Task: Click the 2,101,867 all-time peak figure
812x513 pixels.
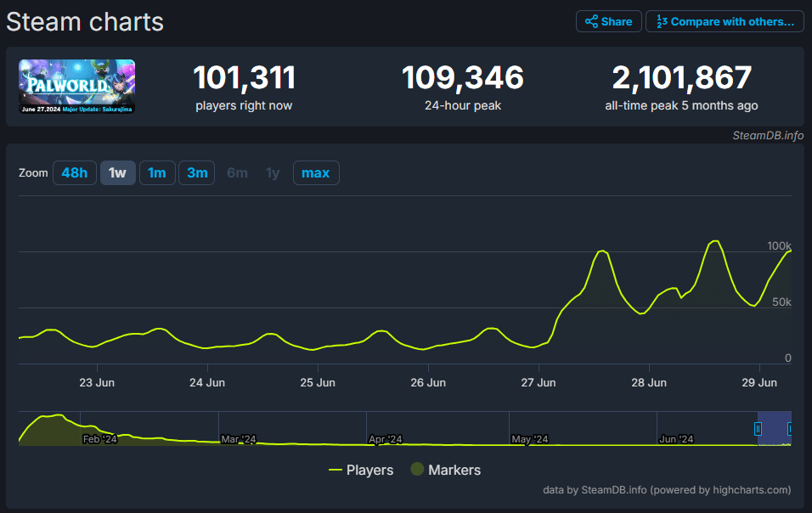Action: point(681,77)
